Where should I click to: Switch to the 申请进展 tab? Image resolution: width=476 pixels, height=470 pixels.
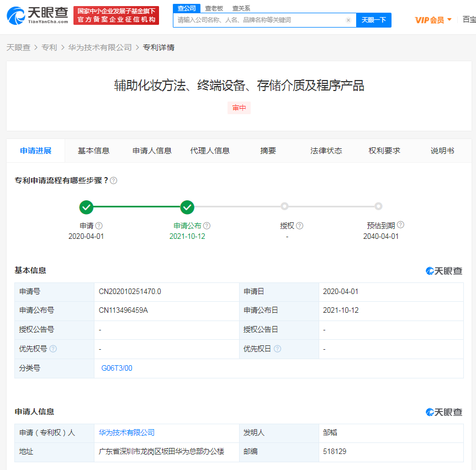(36, 151)
